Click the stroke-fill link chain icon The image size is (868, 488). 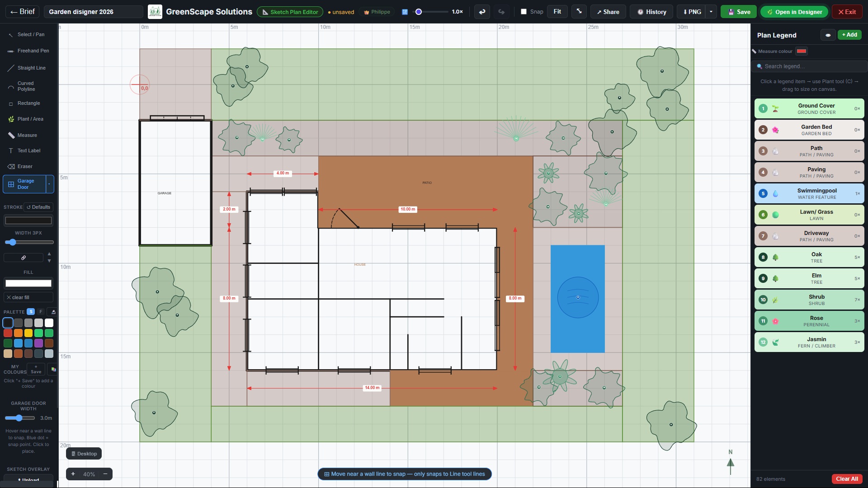point(24,258)
